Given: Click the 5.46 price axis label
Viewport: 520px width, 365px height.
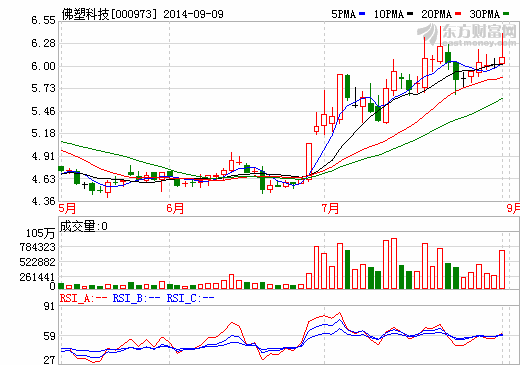Looking at the screenshot, I should [x=43, y=111].
